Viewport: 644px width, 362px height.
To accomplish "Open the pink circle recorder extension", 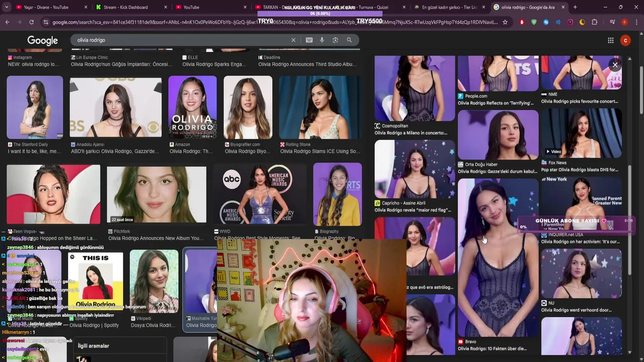I will pyautogui.click(x=570, y=22).
